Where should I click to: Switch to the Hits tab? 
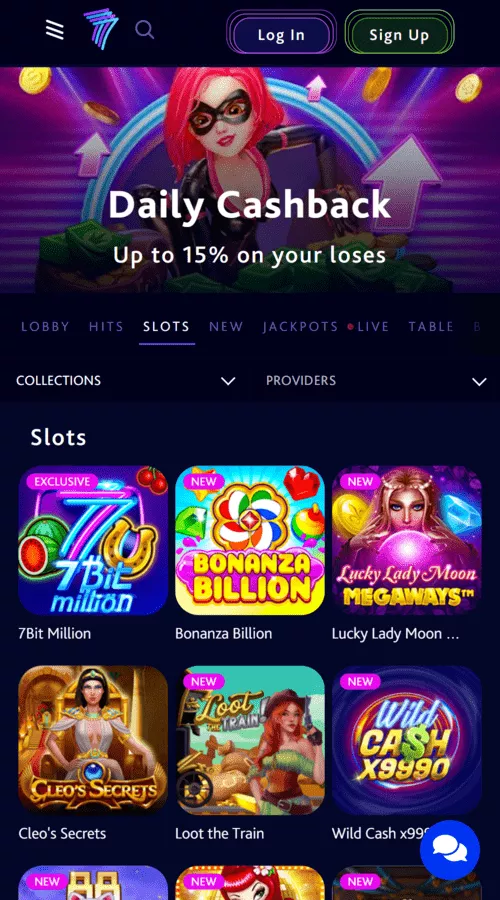click(x=106, y=327)
